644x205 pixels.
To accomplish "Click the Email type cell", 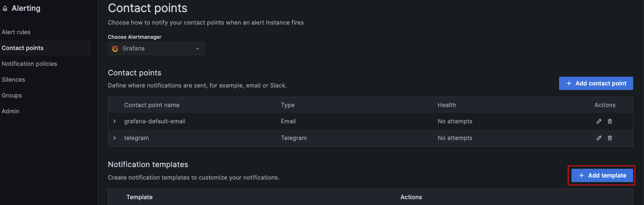I will point(288,121).
